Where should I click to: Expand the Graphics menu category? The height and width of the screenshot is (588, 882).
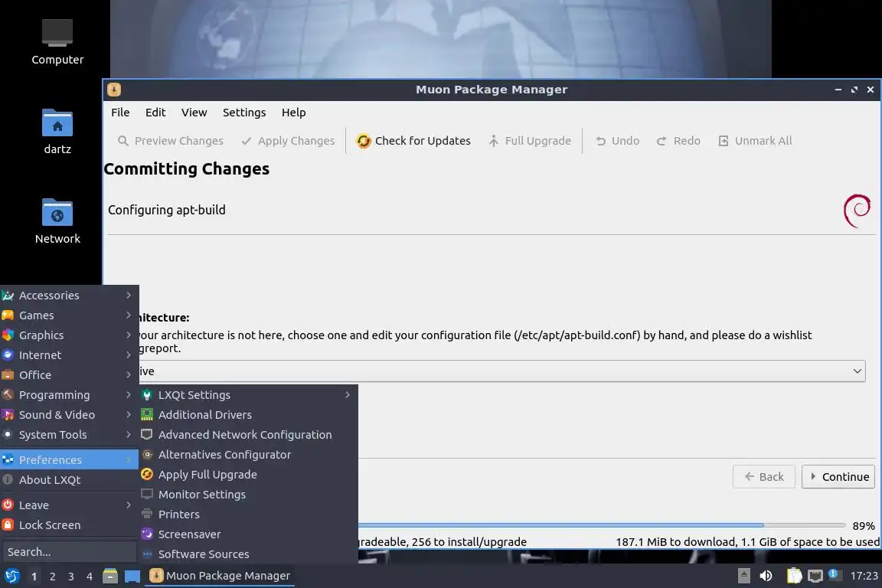click(69, 335)
